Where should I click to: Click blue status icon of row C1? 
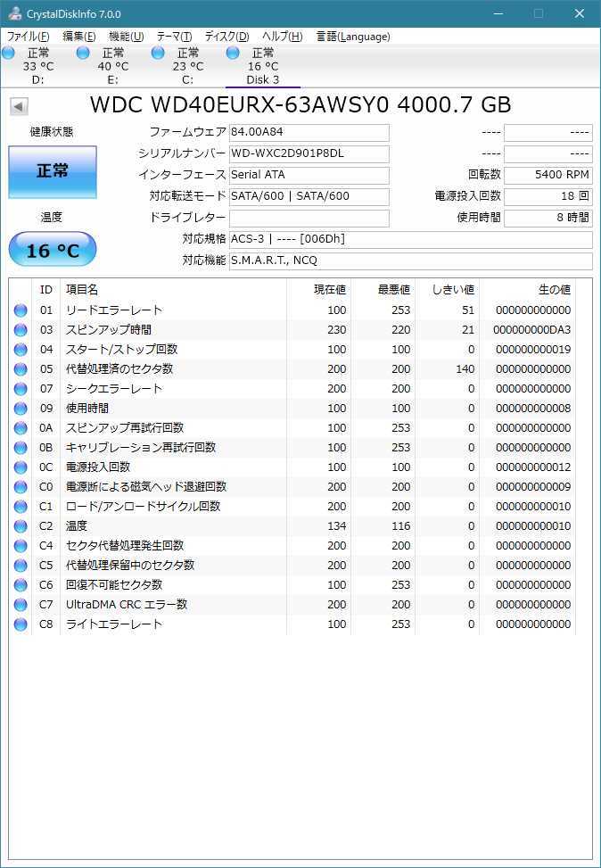21,507
